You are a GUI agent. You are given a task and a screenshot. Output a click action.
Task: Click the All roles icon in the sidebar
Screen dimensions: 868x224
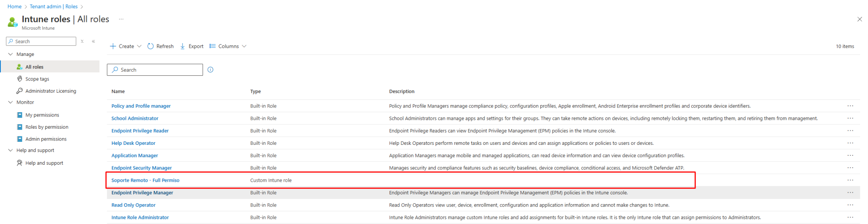19,67
